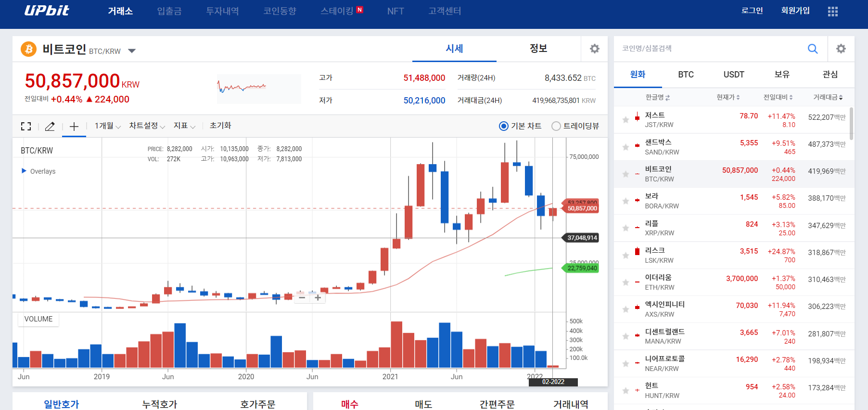
Task: Open chart panel settings gear
Action: 595,49
